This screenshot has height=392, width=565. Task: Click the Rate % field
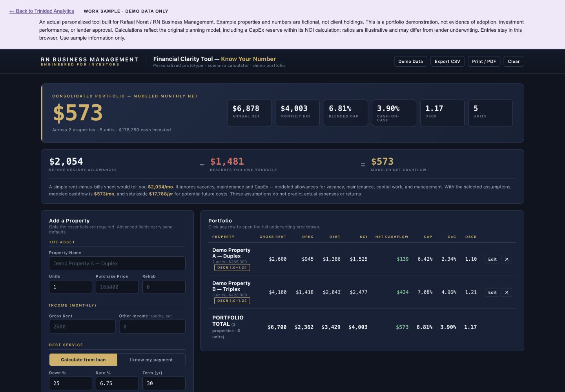click(x=117, y=383)
